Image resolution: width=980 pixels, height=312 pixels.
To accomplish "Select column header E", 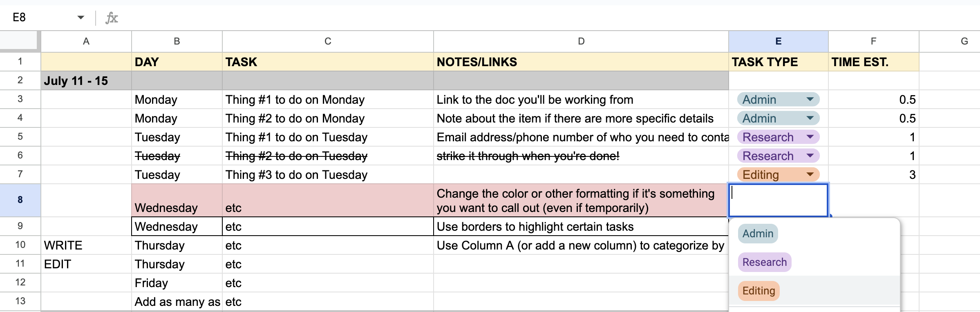I will [x=777, y=41].
